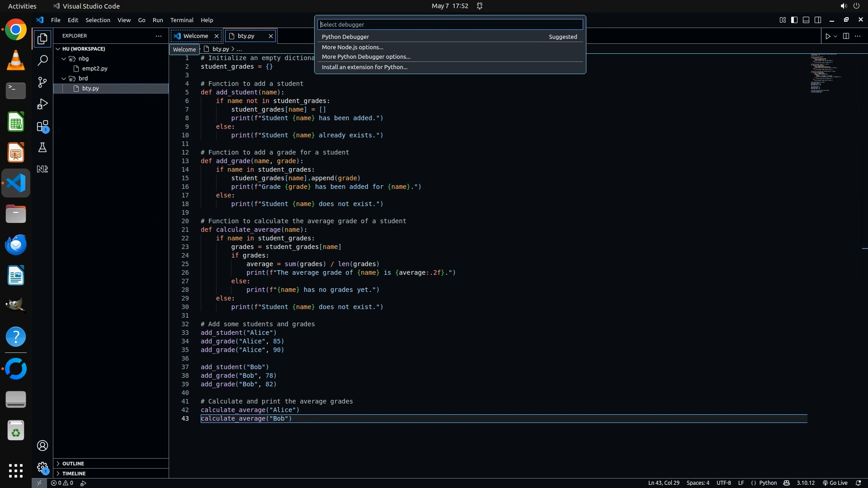Expand the Outline section
This screenshot has width=868, height=488.
coord(73,464)
